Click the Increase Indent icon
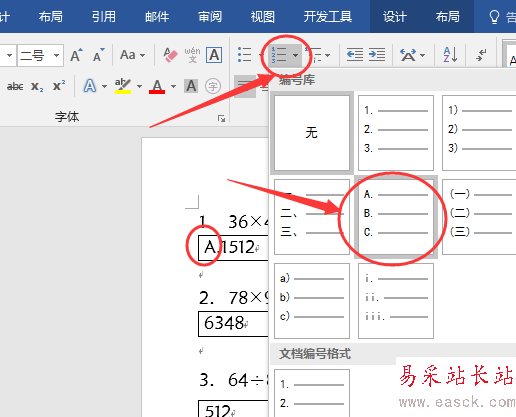The height and width of the screenshot is (417, 516). point(377,55)
